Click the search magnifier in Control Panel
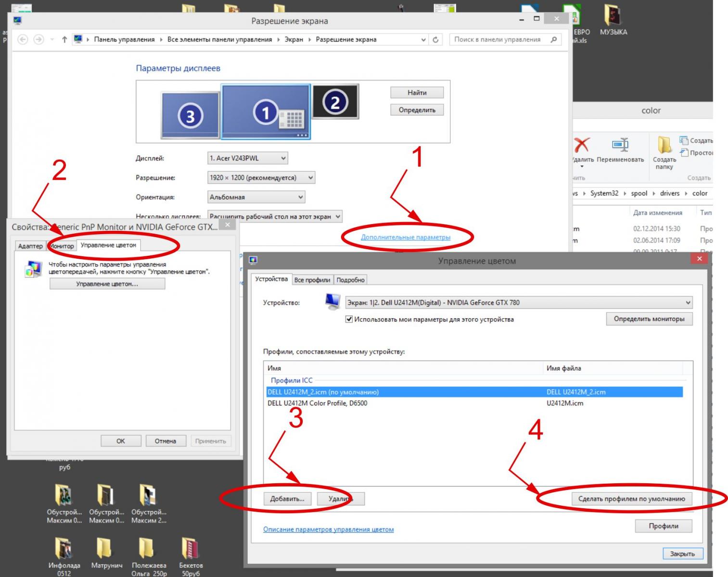This screenshot has height=577, width=728. [x=554, y=39]
